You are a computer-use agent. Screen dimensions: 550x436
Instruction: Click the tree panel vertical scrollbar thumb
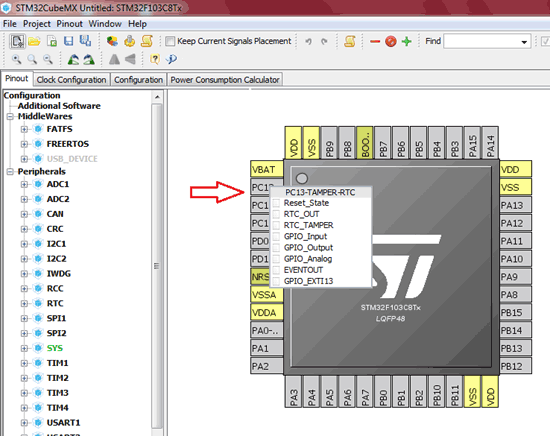click(157, 266)
